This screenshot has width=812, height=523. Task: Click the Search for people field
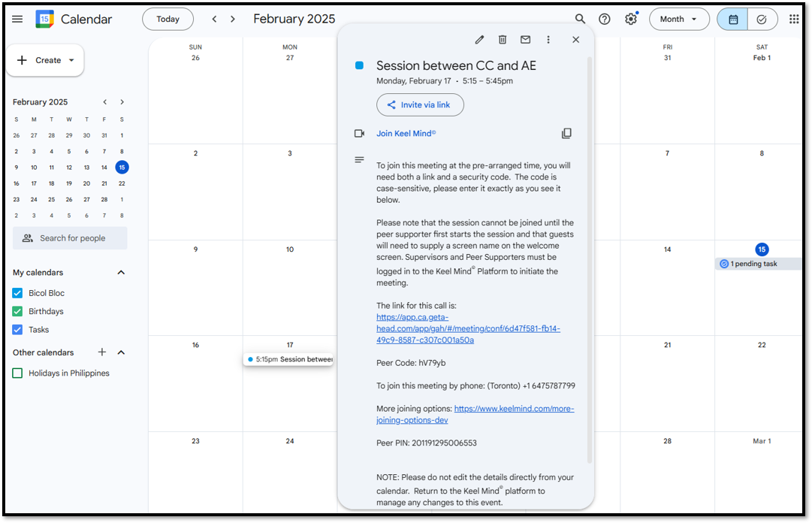[x=70, y=238]
